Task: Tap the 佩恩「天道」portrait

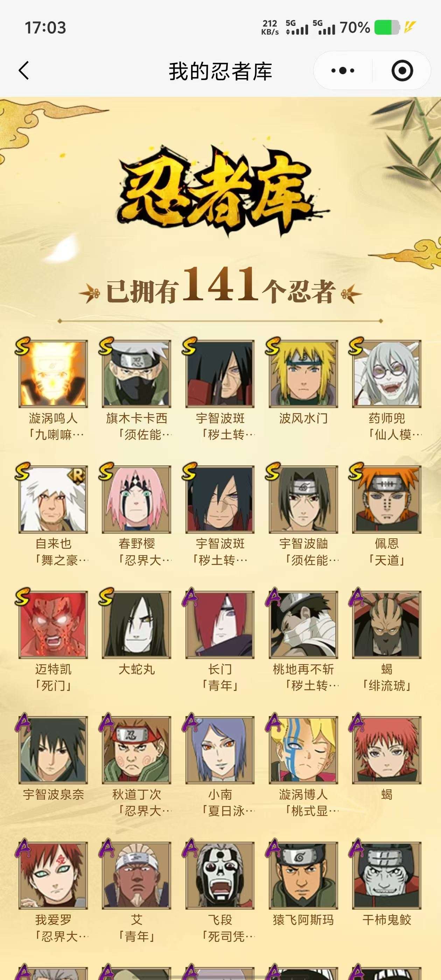Action: (387, 499)
